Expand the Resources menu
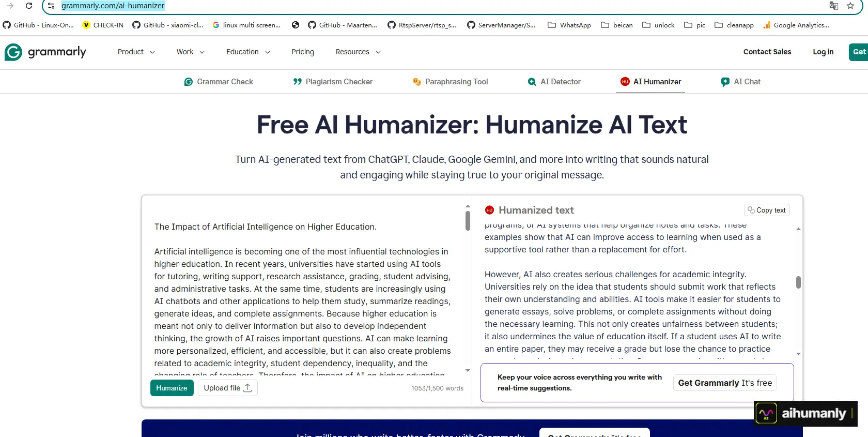 pyautogui.click(x=358, y=52)
